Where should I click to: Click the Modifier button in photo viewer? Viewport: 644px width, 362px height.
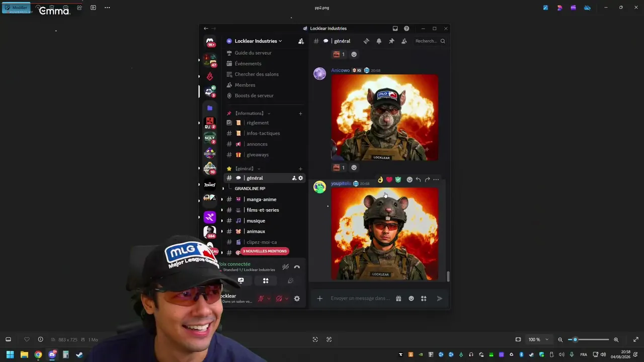[16, 8]
